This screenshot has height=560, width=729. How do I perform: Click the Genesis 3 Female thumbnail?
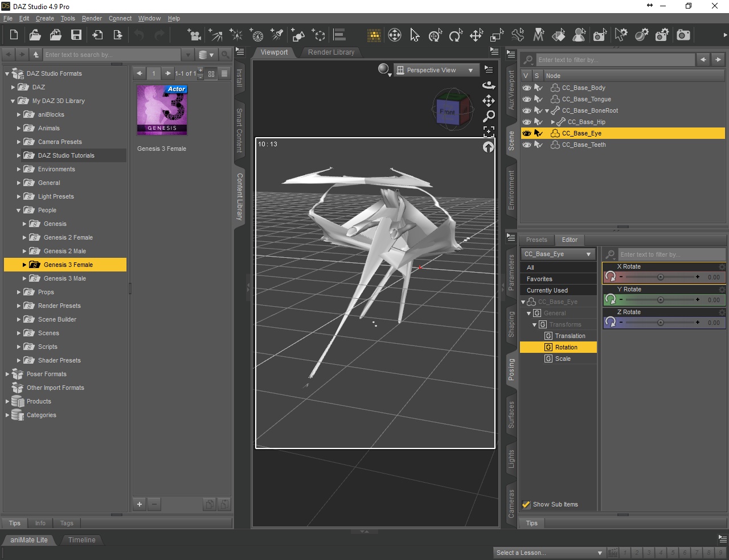(162, 110)
